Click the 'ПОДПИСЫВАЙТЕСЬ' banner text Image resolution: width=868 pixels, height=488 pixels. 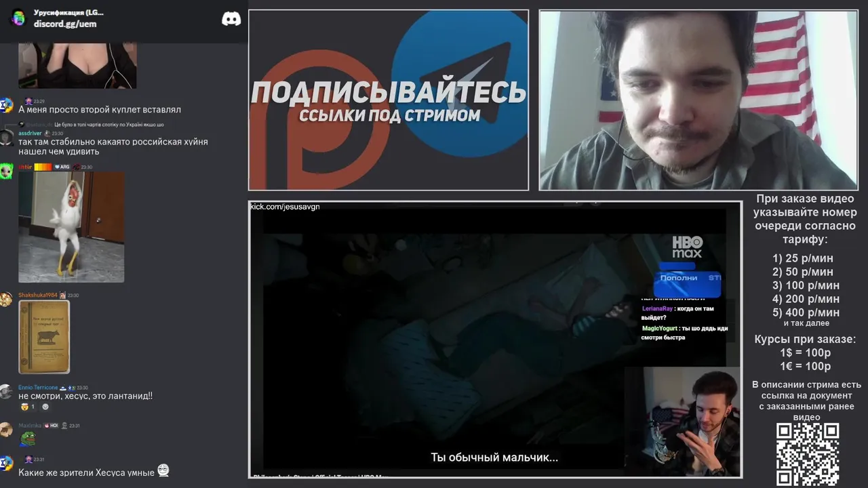pos(389,93)
